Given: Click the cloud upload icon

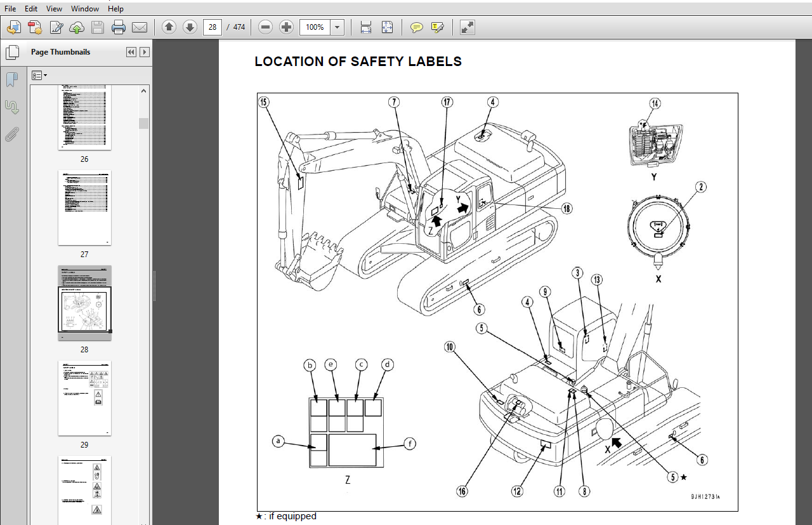Looking at the screenshot, I should click(x=77, y=27).
